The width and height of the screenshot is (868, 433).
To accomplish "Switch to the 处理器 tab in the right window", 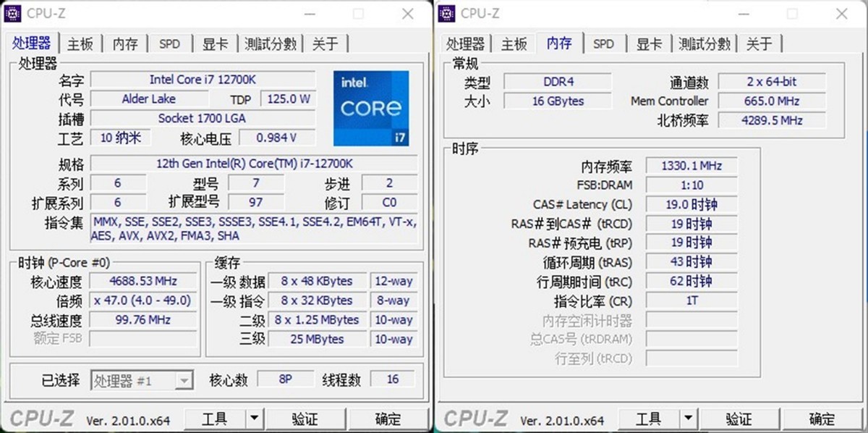I will tap(465, 44).
